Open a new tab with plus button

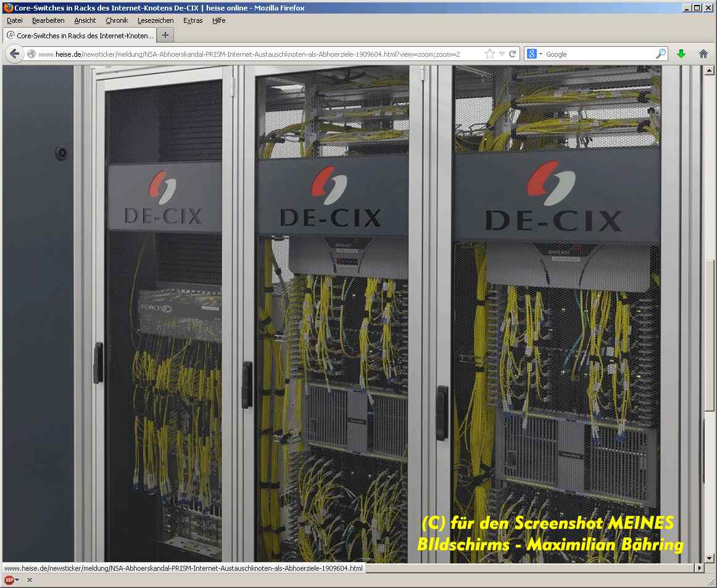point(165,35)
